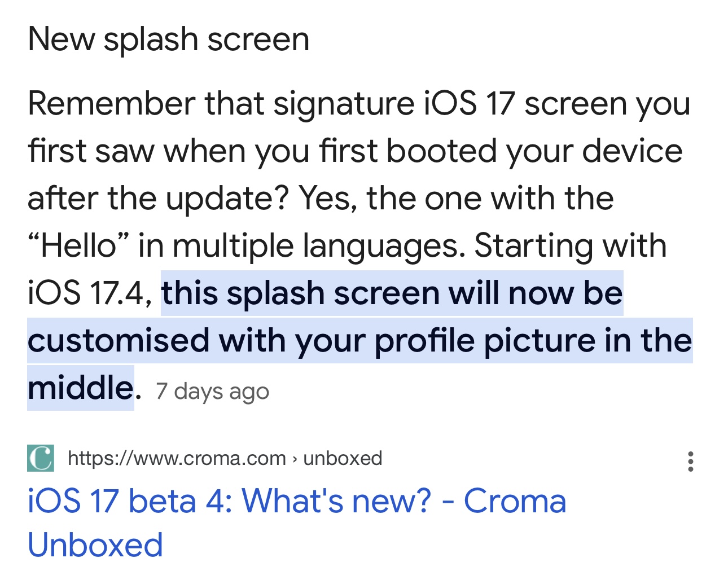Click Unboxed on the link's second line

tap(95, 545)
